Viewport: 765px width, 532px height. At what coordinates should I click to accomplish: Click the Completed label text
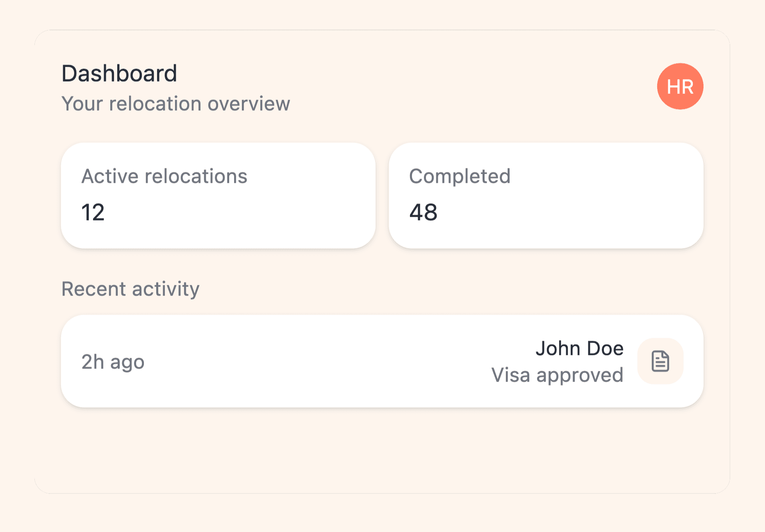coord(460,176)
